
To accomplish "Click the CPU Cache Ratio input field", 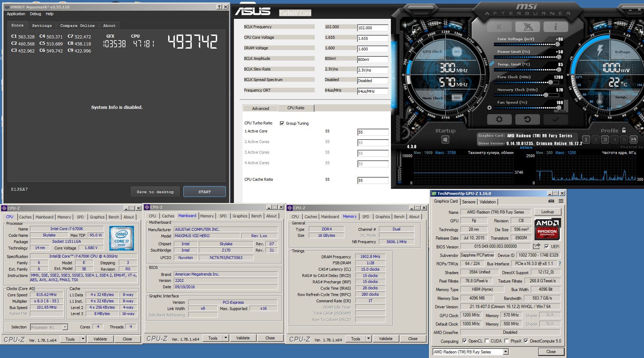I will click(373, 180).
